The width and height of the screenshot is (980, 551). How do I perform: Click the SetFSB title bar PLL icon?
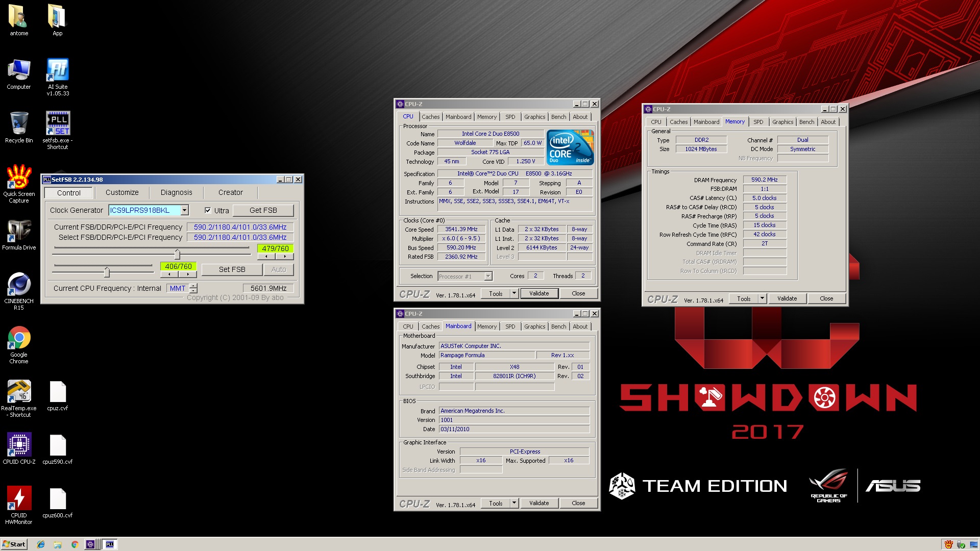point(47,180)
